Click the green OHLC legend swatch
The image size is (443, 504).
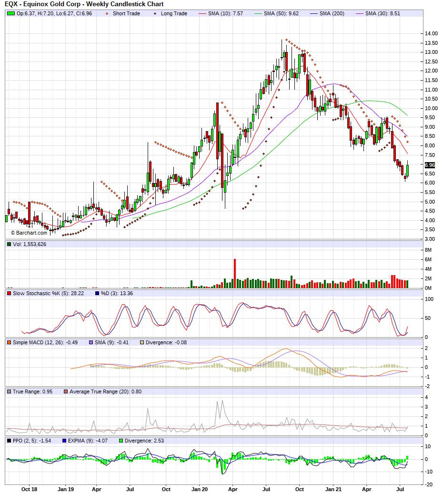tap(11, 13)
